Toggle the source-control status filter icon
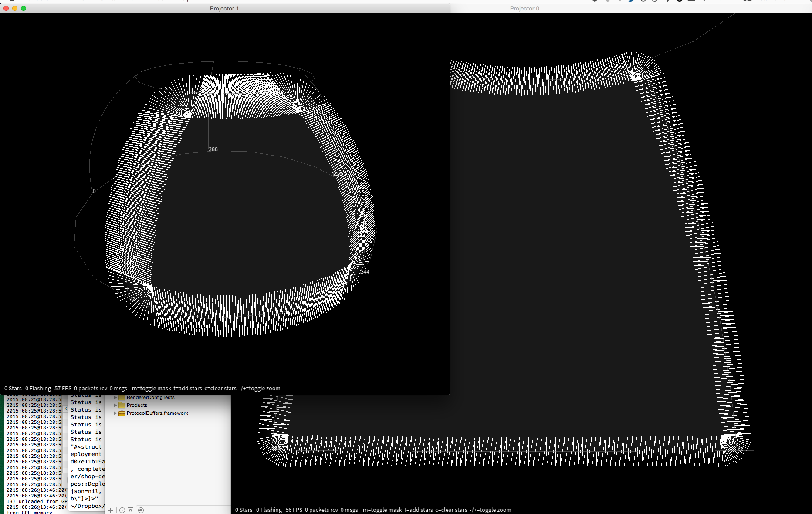The image size is (812, 514). tap(130, 510)
